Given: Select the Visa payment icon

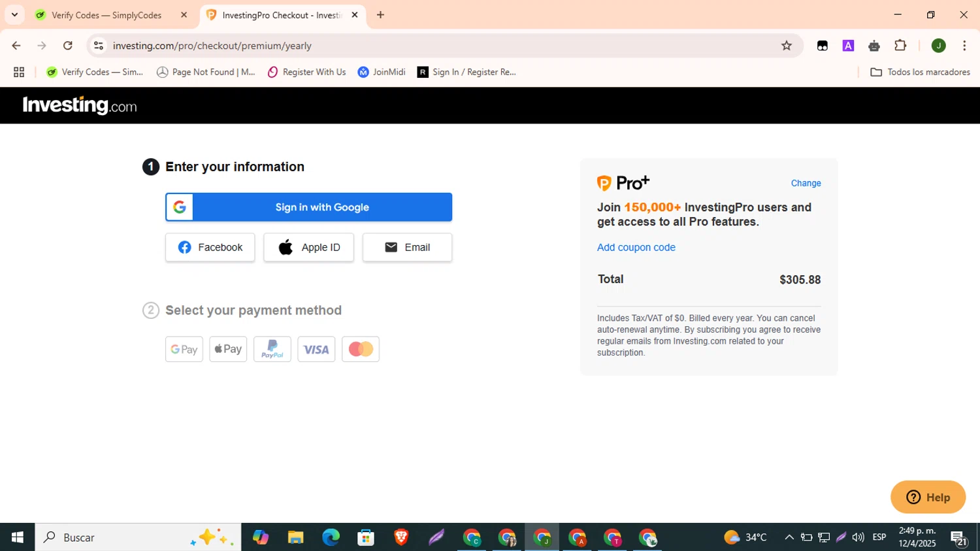Looking at the screenshot, I should click(x=316, y=349).
